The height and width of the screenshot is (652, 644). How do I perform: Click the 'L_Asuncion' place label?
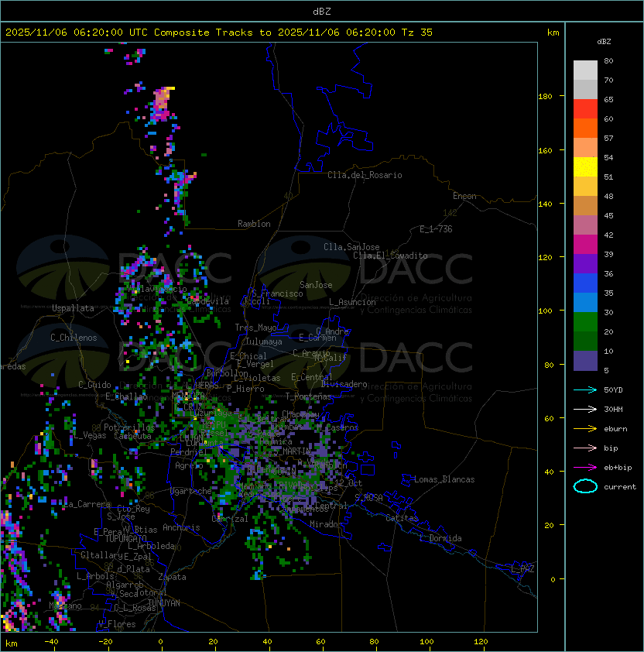[x=352, y=302]
